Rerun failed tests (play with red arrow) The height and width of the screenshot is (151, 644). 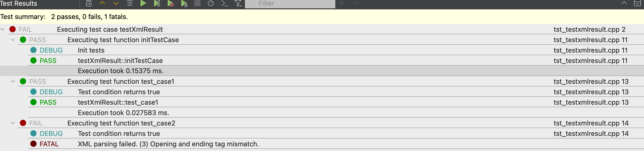[171, 3]
